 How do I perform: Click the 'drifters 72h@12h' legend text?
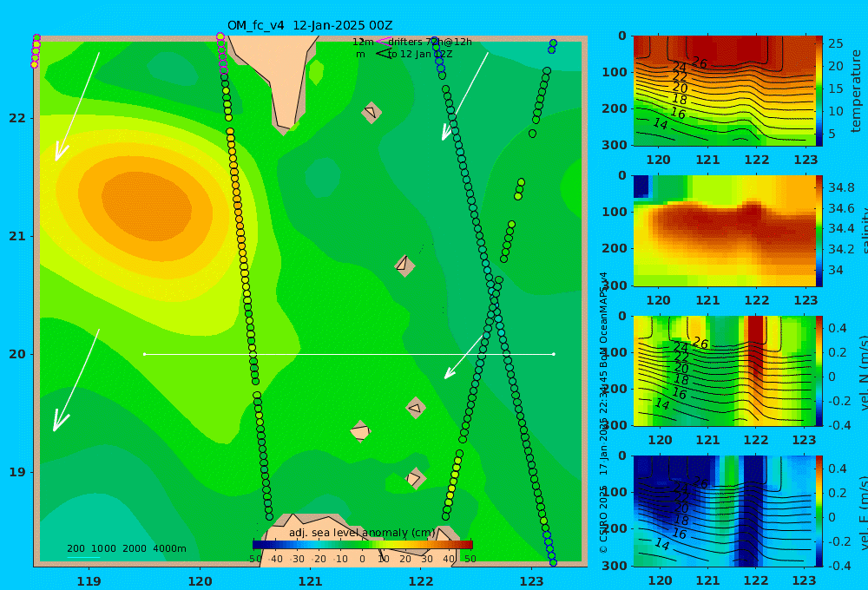[x=431, y=42]
